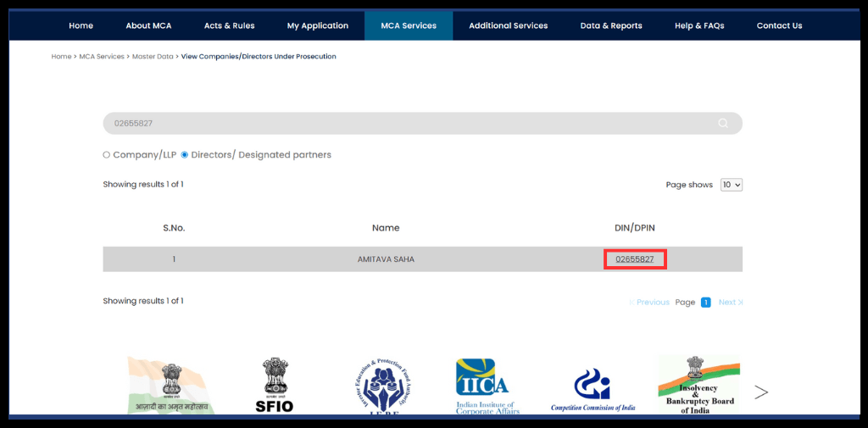Click the IICA logo

click(482, 386)
